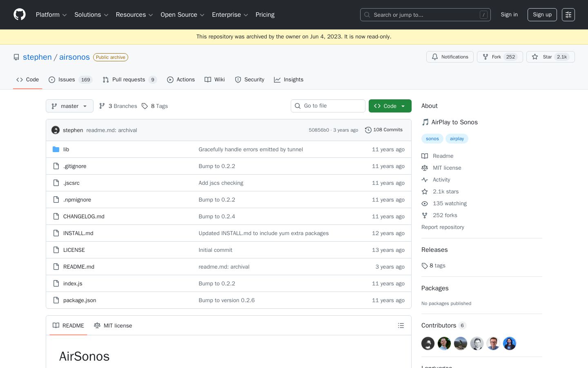This screenshot has height=368, width=588.
Task: View the 108 Commits history
Action: point(384,130)
